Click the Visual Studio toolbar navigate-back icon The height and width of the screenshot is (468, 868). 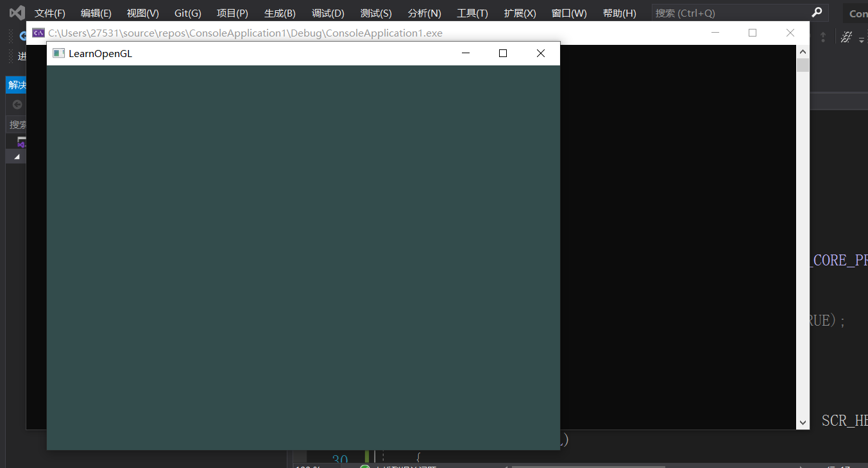(22, 37)
